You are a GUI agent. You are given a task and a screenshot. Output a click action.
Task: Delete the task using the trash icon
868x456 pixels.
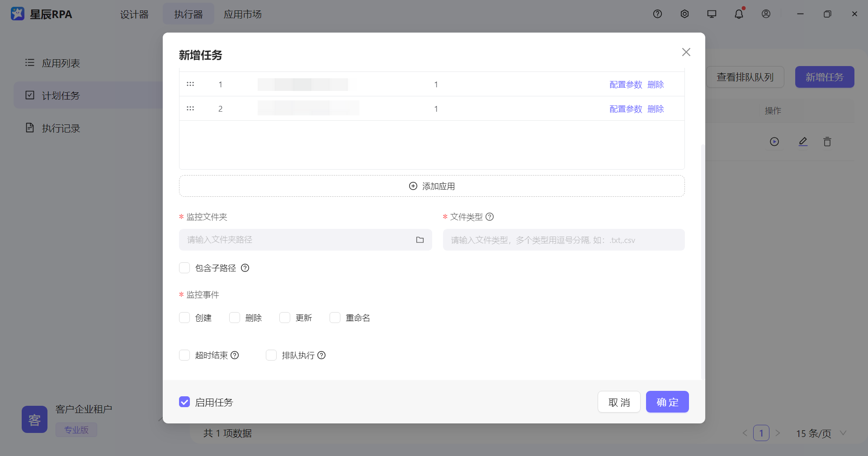click(827, 141)
